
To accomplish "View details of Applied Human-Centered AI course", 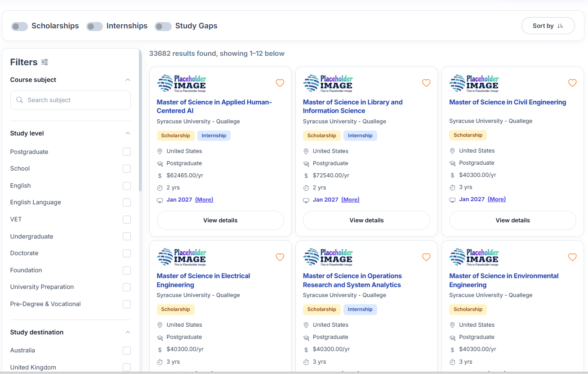I will tap(220, 221).
